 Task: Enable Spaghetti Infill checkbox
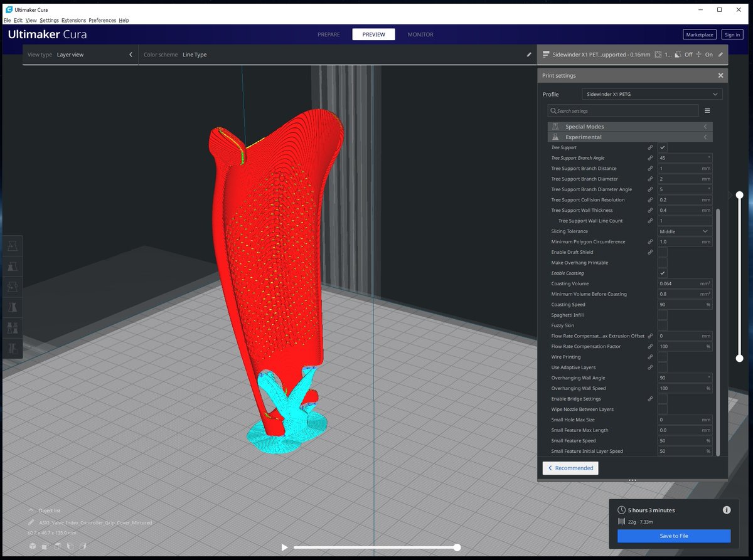click(x=662, y=315)
